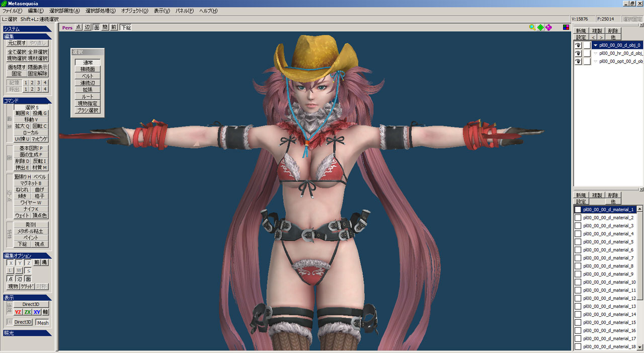Select pl00_00_00_d_material_10 in material list
This screenshot has height=353, width=644.
click(605, 282)
